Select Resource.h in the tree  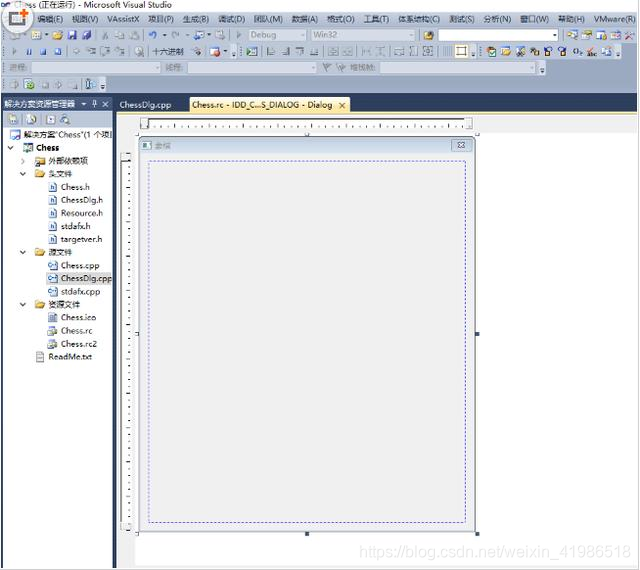(x=82, y=213)
